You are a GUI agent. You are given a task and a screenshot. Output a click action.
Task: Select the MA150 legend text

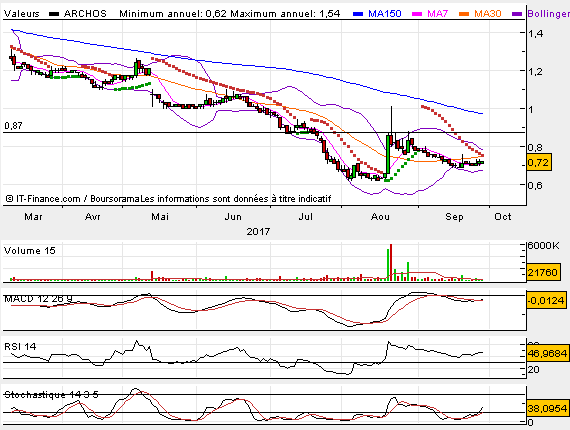pos(385,14)
